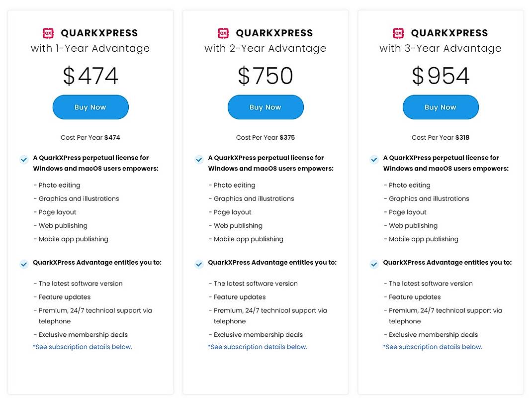
Task: Click the heading with 3-Year Advantage
Action: coord(441,48)
